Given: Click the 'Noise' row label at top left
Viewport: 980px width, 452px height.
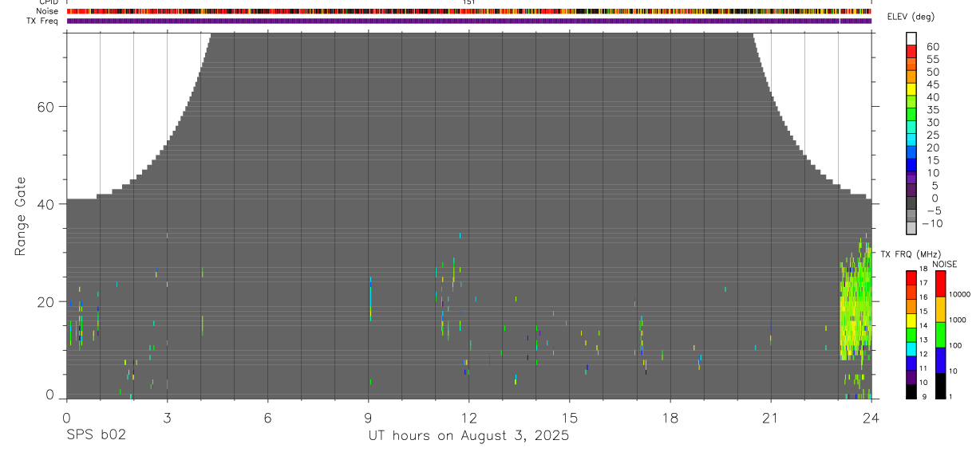Looking at the screenshot, I should click(x=46, y=11).
